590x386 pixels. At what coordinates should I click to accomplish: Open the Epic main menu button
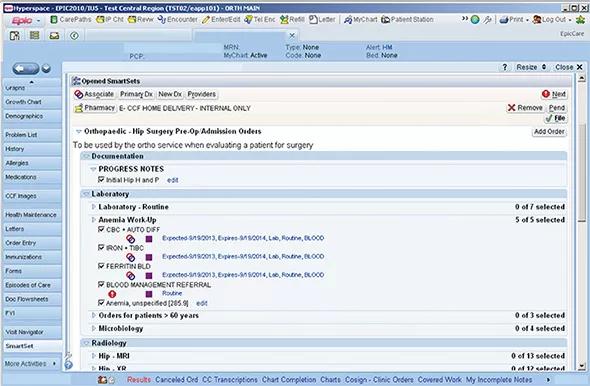tap(25, 20)
